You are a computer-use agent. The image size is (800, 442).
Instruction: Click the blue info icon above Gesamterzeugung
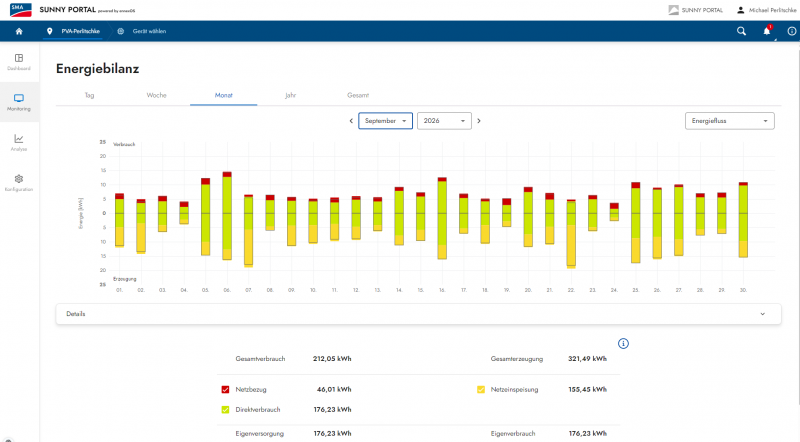point(623,343)
